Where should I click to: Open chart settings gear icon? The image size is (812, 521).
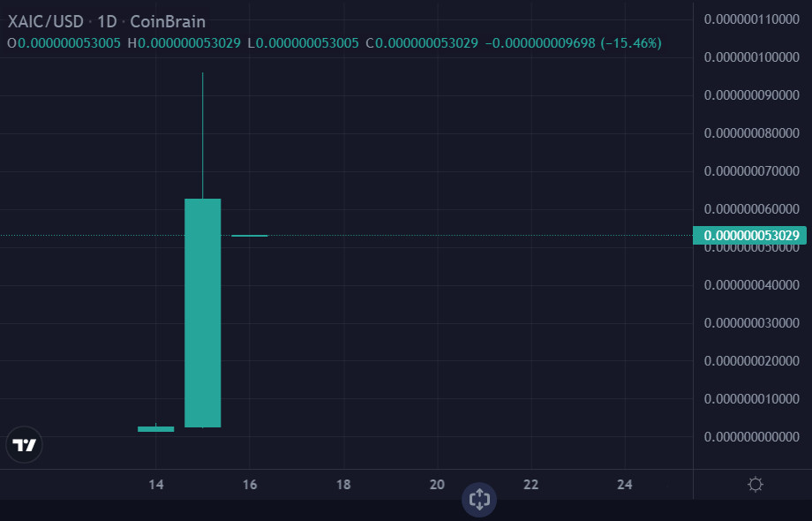click(x=755, y=484)
